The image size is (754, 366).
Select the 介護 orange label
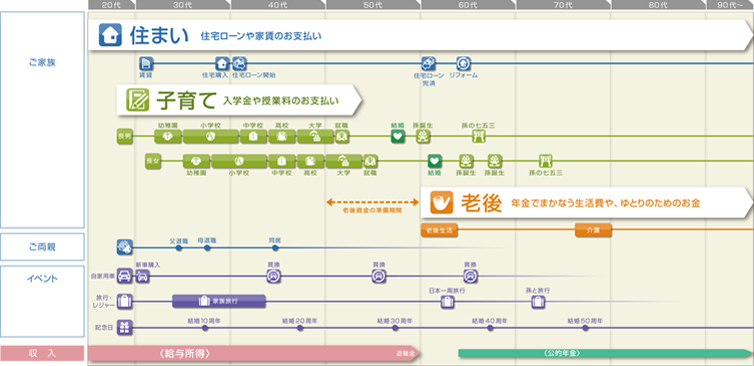[x=593, y=230]
